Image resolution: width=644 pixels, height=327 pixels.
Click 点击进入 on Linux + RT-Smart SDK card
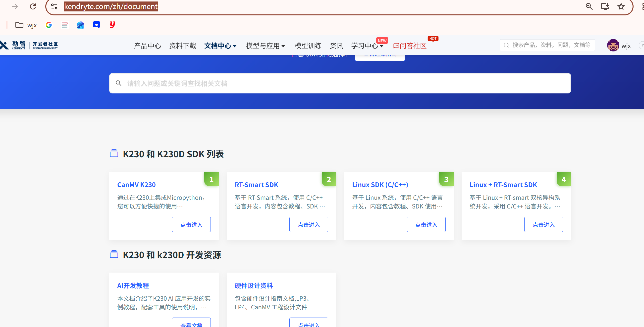tap(544, 224)
